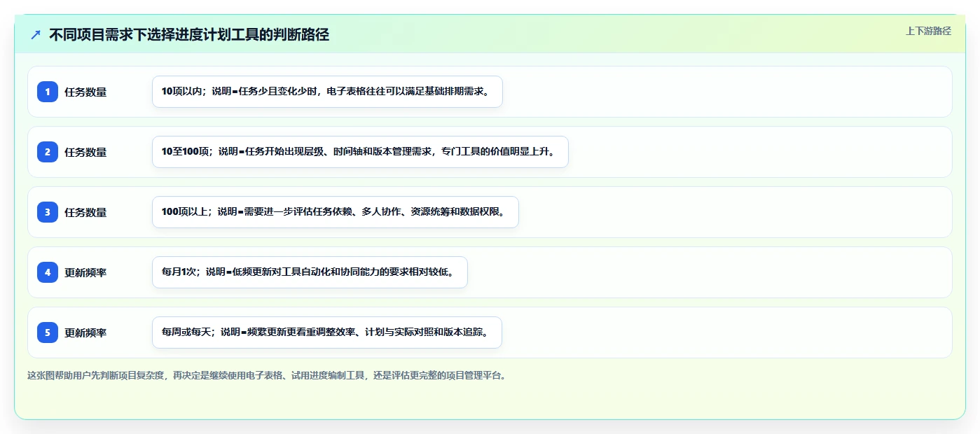Select step number badge 5
Image resolution: width=980 pixels, height=434 pixels.
coord(48,332)
